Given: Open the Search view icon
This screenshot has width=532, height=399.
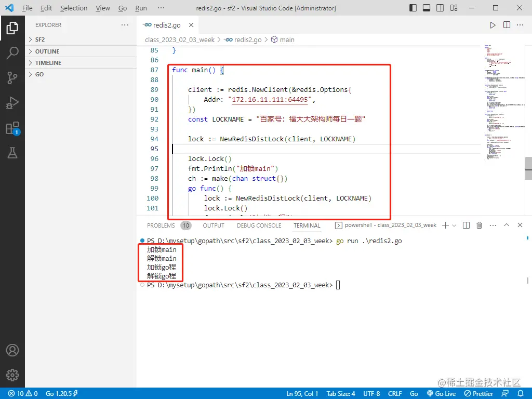Looking at the screenshot, I should 12,53.
